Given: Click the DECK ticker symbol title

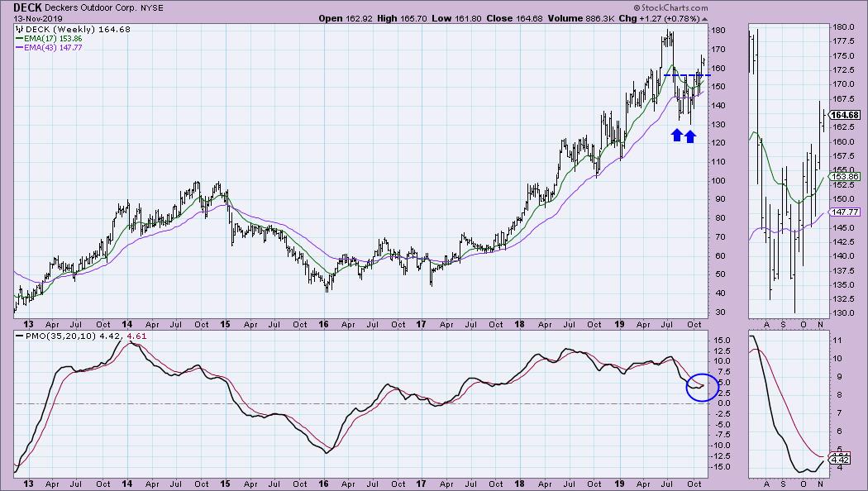Looking at the screenshot, I should point(27,7).
